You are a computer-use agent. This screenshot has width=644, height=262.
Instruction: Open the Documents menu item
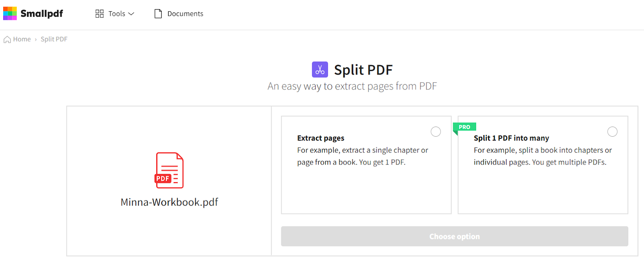tap(179, 14)
